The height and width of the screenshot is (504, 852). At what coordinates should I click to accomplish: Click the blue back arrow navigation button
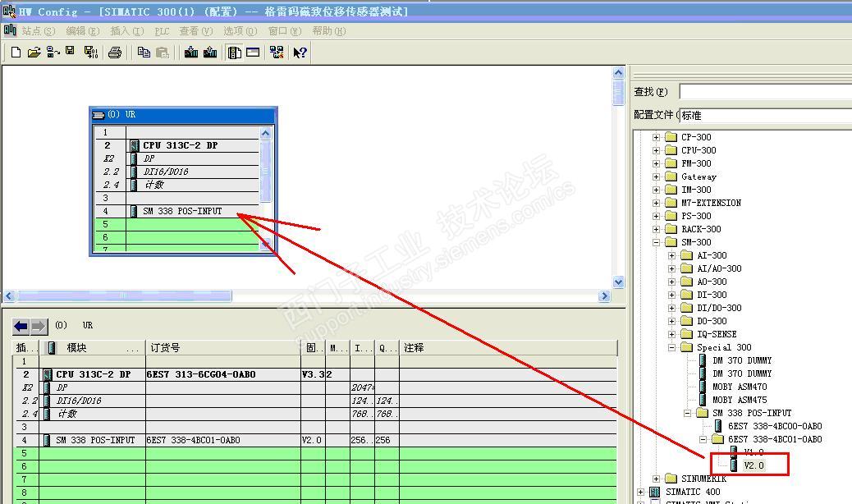click(21, 326)
